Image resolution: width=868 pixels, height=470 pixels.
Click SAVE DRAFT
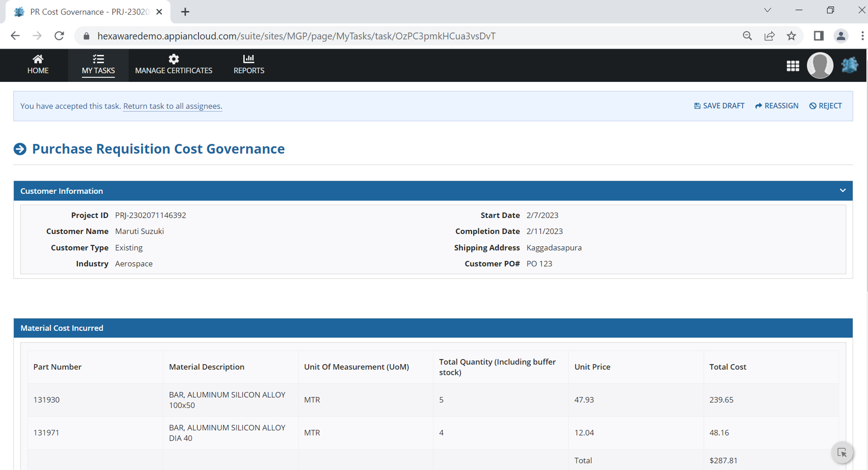click(719, 106)
